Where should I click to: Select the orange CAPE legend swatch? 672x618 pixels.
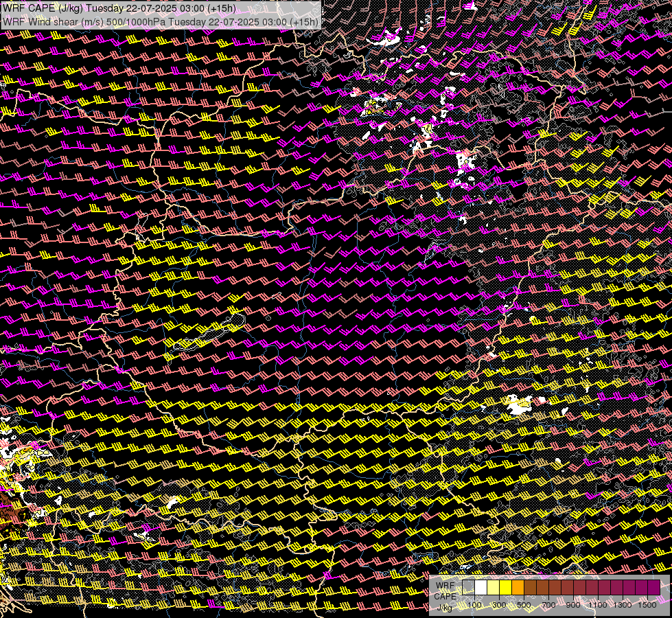pyautogui.click(x=518, y=587)
